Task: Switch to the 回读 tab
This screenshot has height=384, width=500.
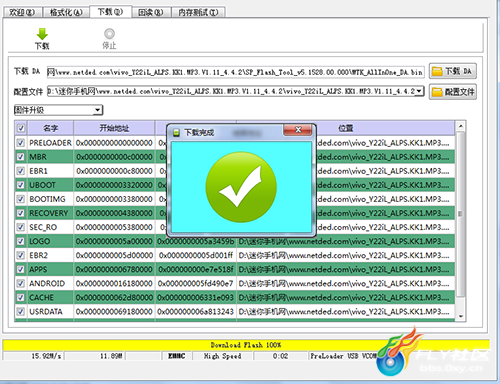Action: tap(151, 12)
